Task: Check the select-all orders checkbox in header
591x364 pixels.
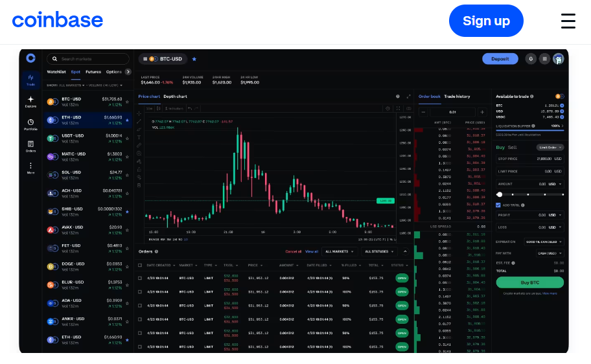Action: (140, 265)
